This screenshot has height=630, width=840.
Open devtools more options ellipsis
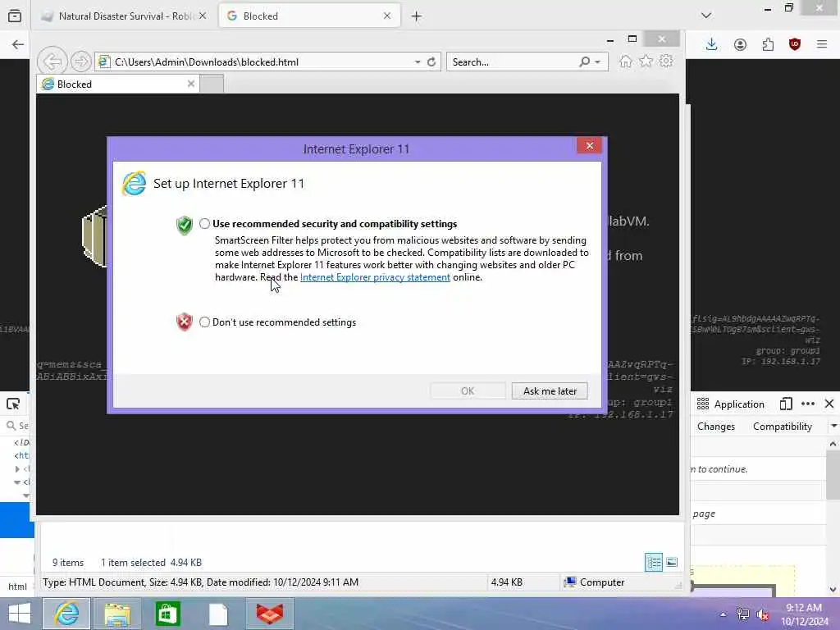tap(808, 404)
